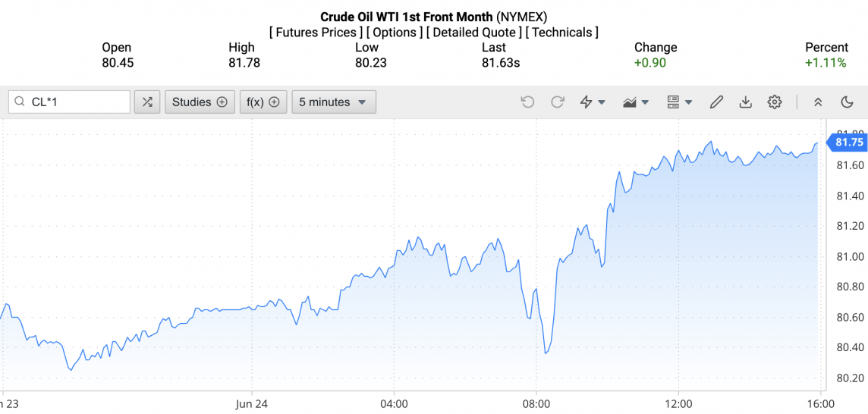
Task: Open the drawing pencil tool
Action: click(x=716, y=102)
